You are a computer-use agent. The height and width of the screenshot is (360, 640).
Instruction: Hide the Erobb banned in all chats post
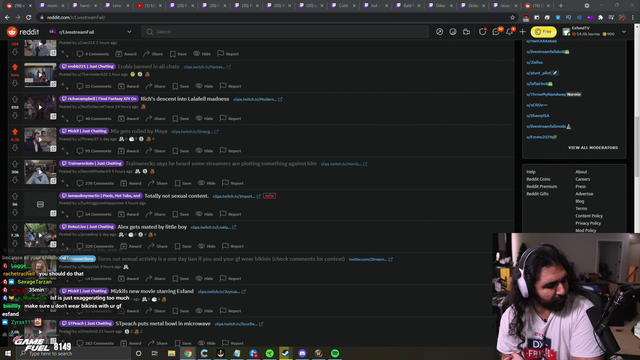204,86
